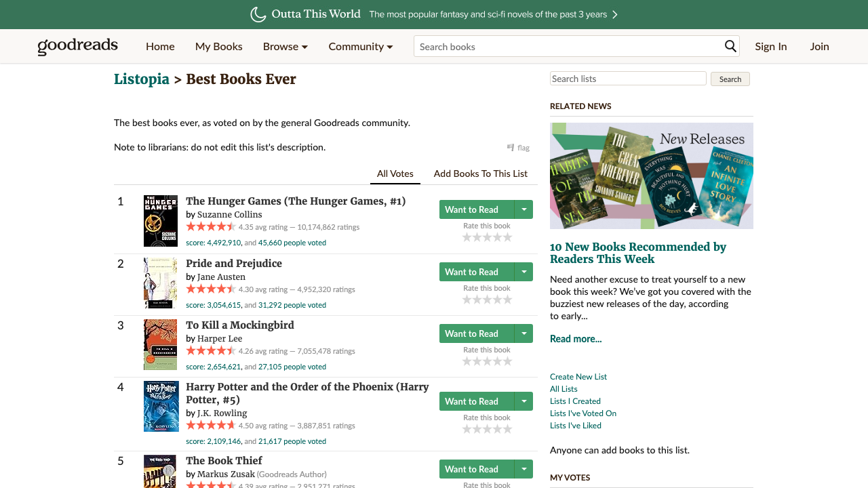Click All Lists link
The height and width of the screenshot is (488, 868).
click(x=564, y=389)
